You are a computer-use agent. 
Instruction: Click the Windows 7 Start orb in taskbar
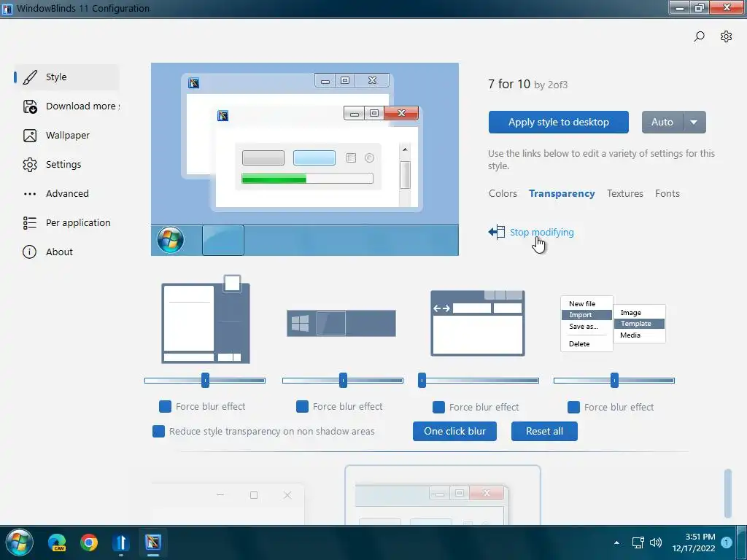tap(19, 542)
